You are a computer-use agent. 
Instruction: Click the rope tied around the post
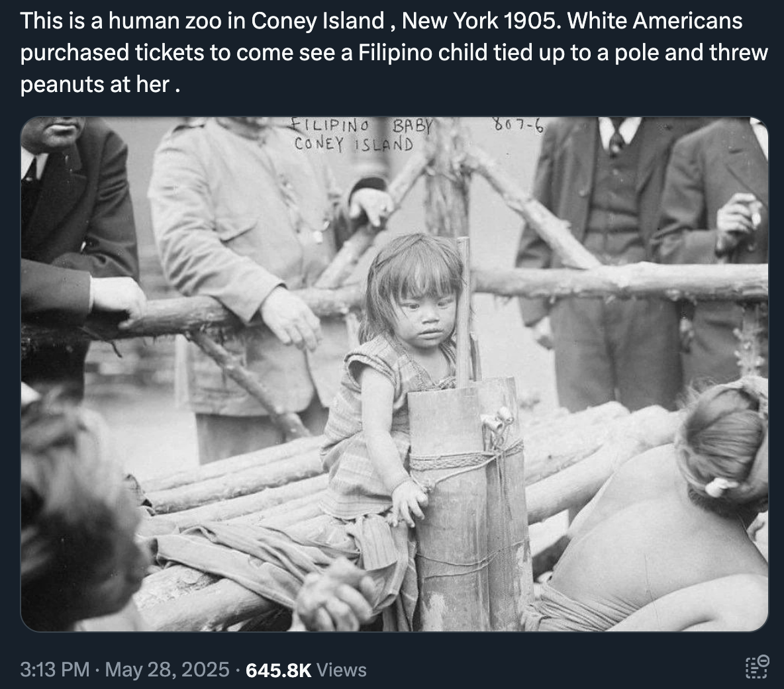(x=466, y=460)
